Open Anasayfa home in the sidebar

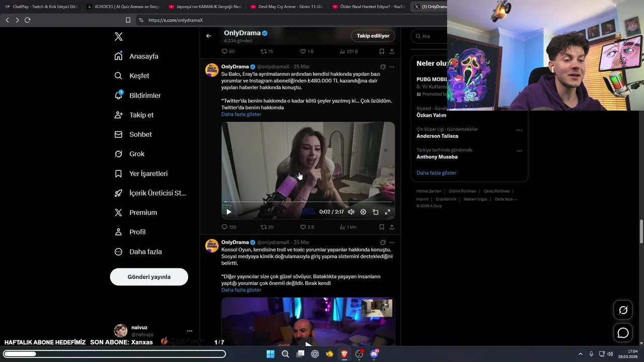point(136,56)
